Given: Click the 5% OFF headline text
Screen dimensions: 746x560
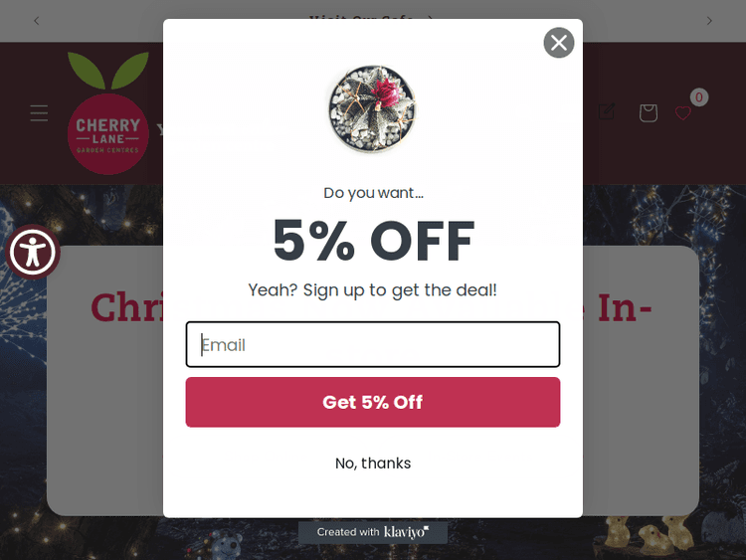Looking at the screenshot, I should pos(373,241).
